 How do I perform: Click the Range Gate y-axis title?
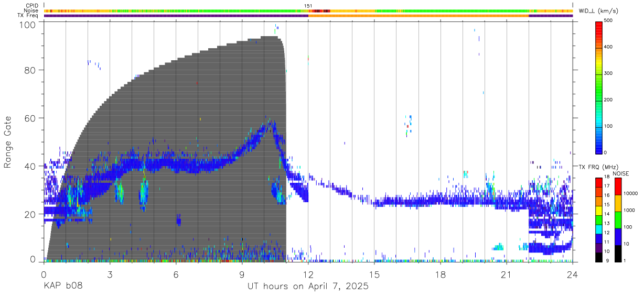coord(8,142)
